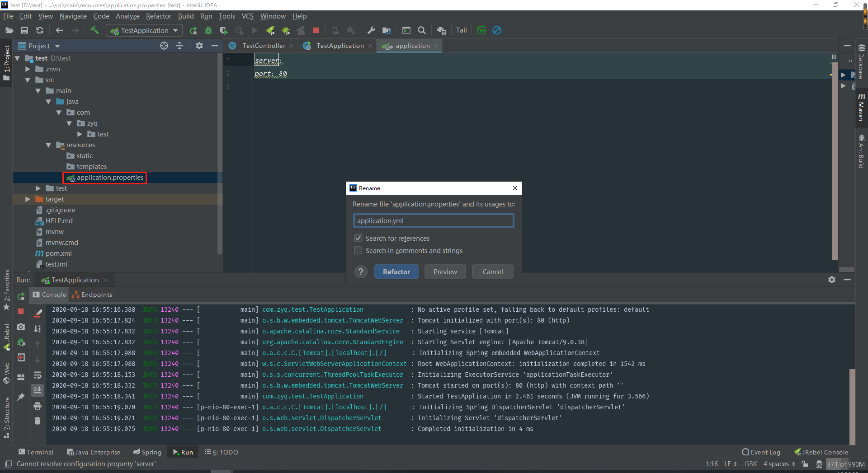Open the 4 spaces indent selector

click(779, 464)
